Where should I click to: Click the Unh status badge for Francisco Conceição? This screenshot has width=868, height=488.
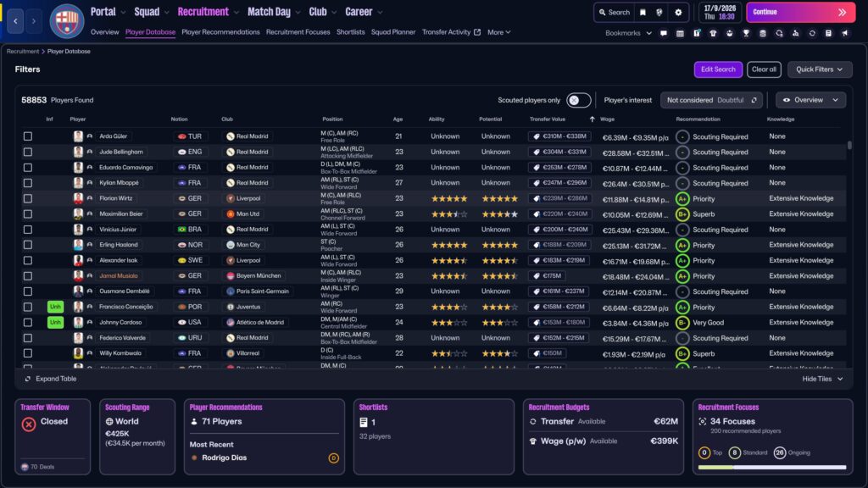(55, 307)
